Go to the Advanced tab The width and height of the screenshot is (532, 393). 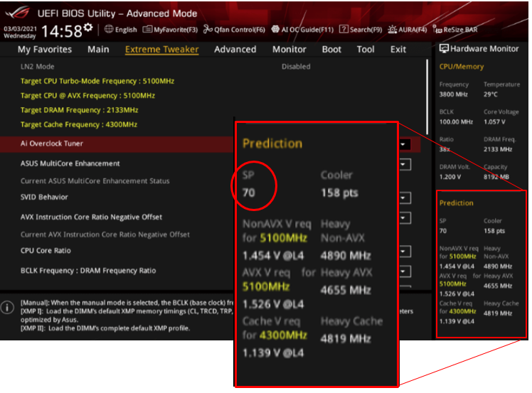235,50
